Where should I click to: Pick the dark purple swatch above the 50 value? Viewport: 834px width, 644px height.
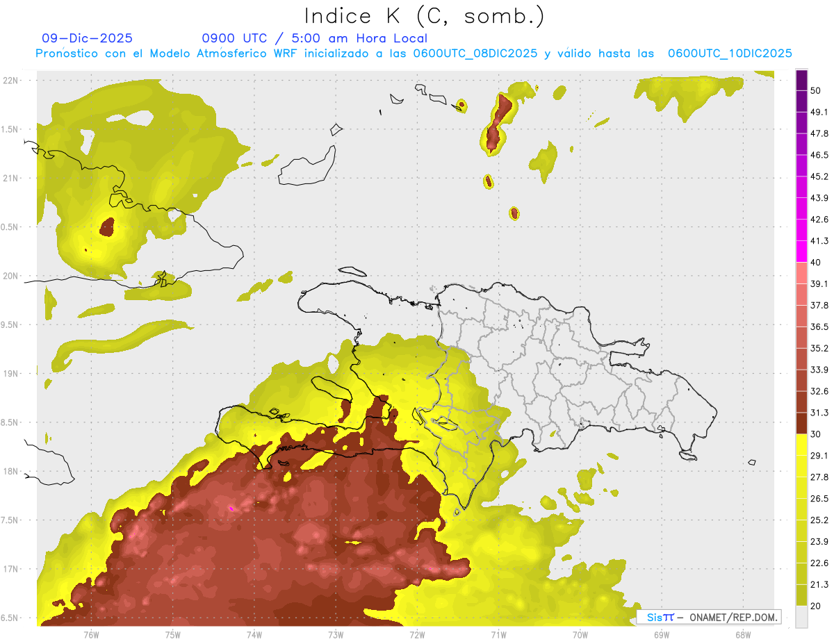pyautogui.click(x=802, y=81)
